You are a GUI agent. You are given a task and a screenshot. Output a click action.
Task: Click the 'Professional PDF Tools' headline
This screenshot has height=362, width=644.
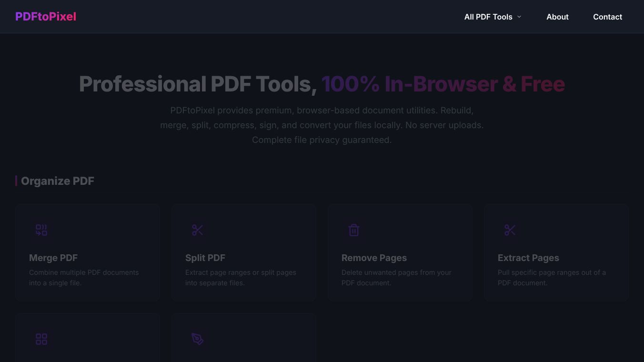point(198,84)
